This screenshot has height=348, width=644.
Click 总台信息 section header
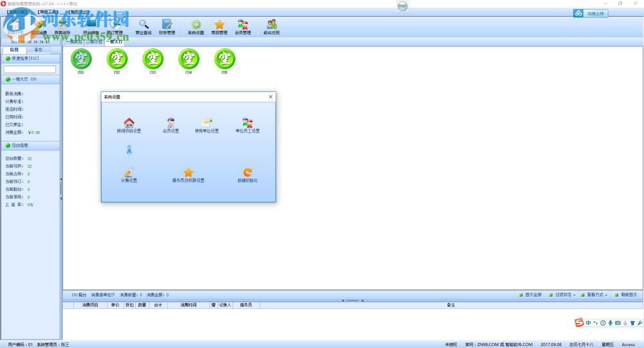coord(30,145)
